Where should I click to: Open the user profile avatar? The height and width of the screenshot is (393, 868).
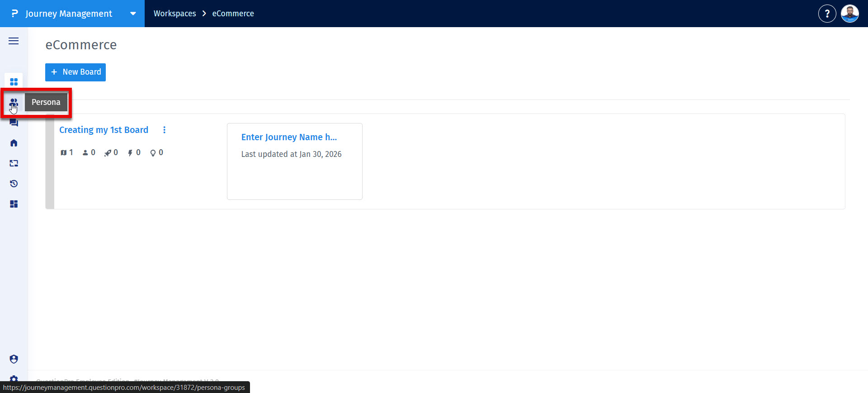click(849, 14)
